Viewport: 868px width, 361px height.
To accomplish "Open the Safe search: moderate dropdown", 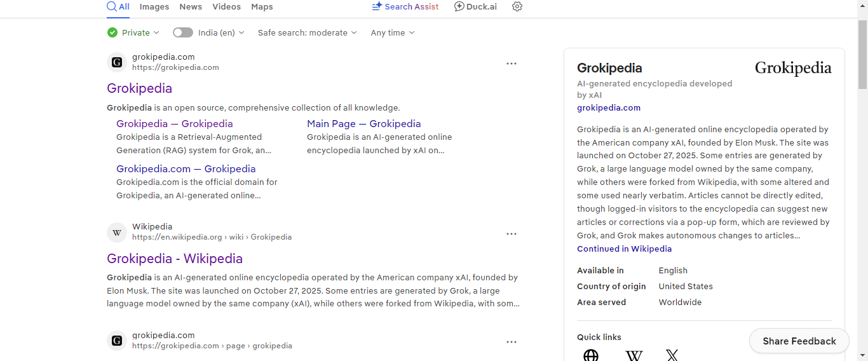I will [x=308, y=32].
